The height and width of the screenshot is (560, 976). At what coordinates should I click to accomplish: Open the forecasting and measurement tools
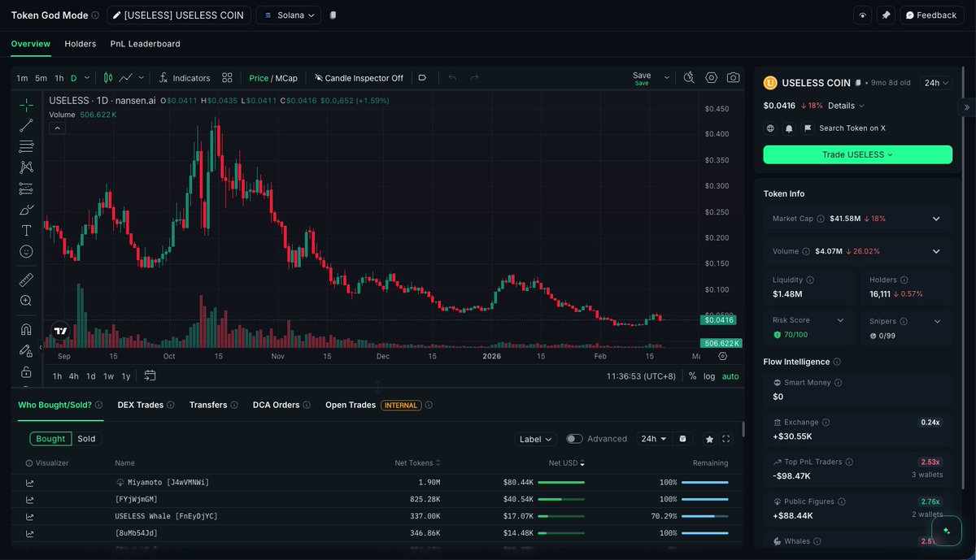pos(26,189)
